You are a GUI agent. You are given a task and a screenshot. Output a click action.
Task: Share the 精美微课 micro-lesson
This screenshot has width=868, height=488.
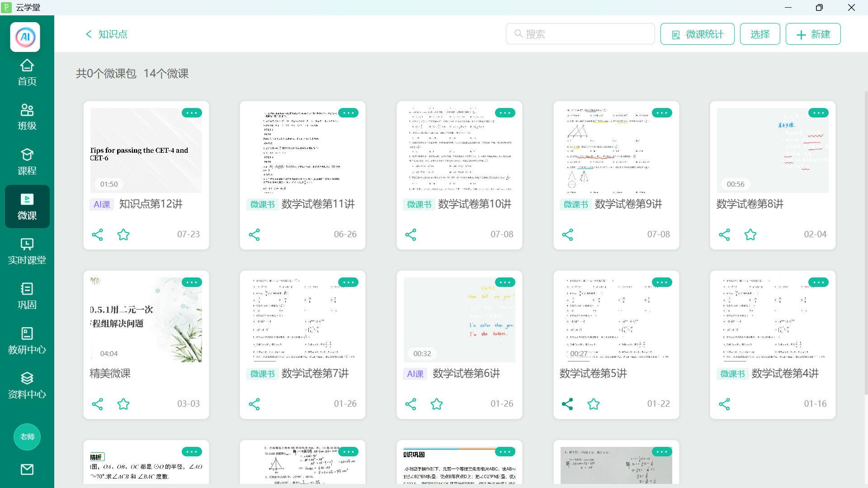98,404
